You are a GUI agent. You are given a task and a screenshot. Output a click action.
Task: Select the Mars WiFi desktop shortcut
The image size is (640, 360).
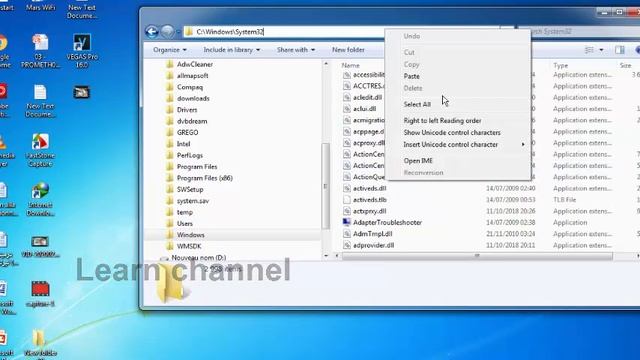[x=40, y=6]
